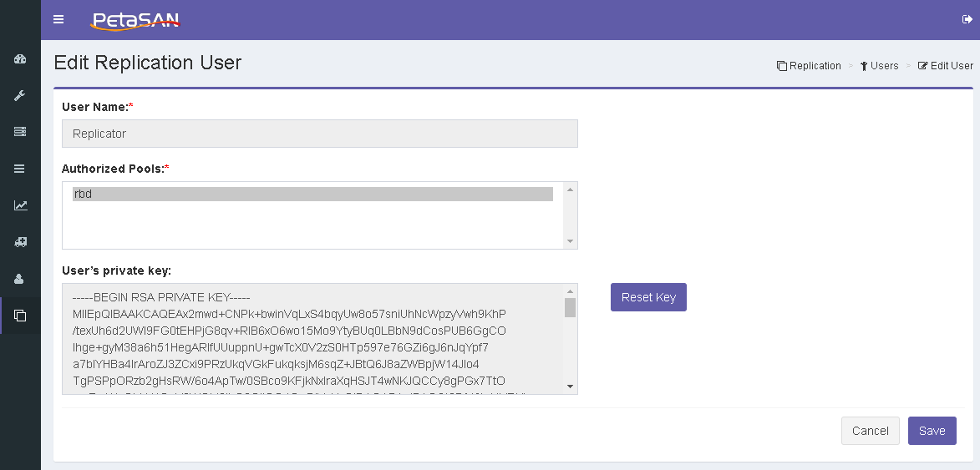Open the wrench configuration sidebar icon
980x470 pixels.
[x=20, y=95]
